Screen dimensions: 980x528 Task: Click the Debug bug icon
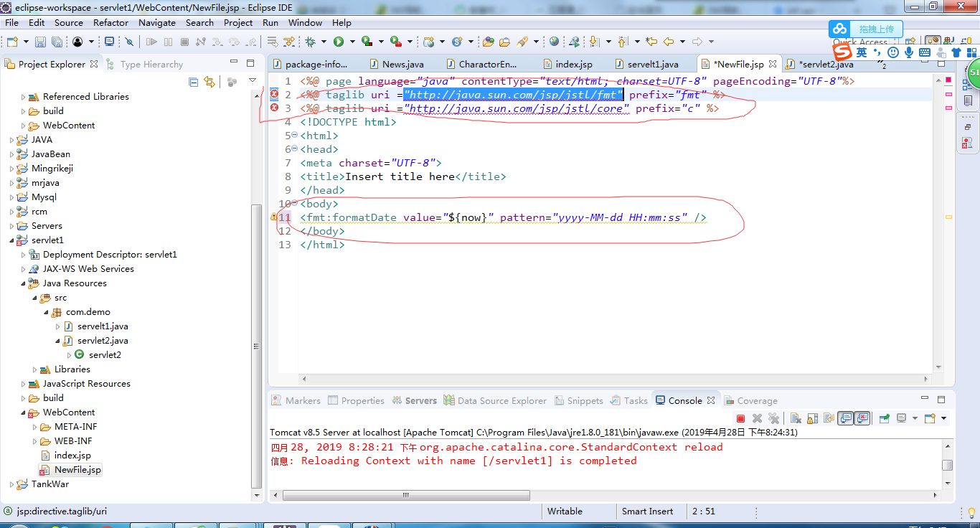click(310, 42)
